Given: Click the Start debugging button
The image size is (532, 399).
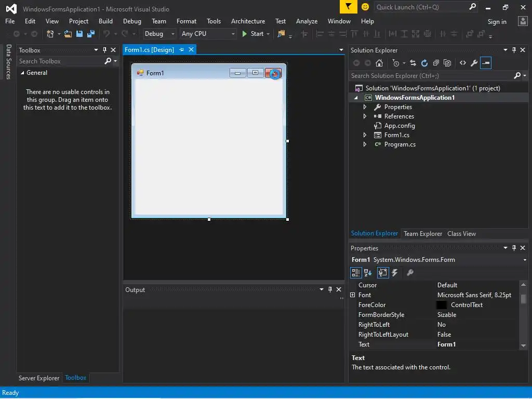Looking at the screenshot, I should (x=253, y=34).
